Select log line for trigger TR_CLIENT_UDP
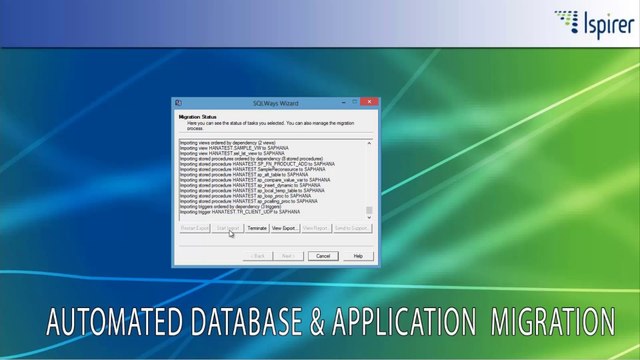The image size is (640, 360). tap(240, 212)
